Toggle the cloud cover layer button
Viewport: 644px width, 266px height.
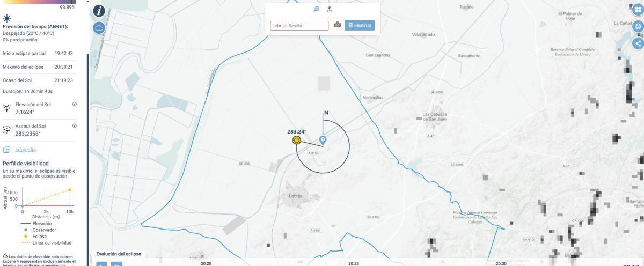100,27
